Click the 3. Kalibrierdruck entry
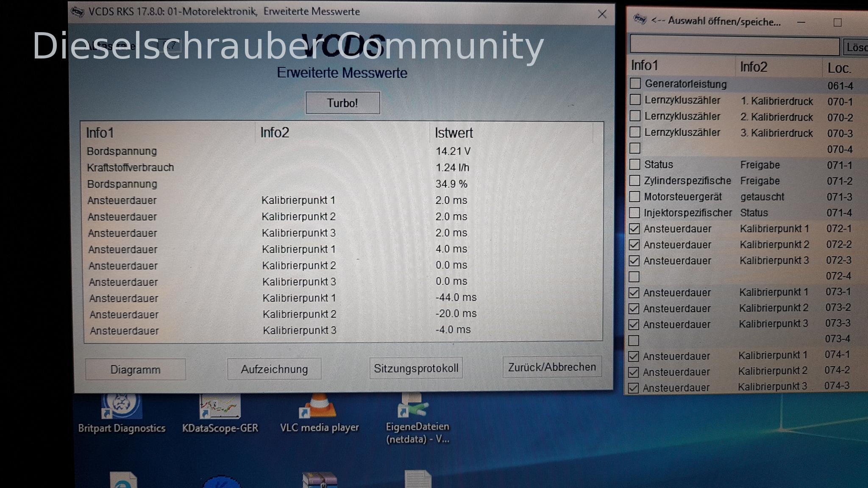This screenshot has height=488, width=868. point(777,133)
